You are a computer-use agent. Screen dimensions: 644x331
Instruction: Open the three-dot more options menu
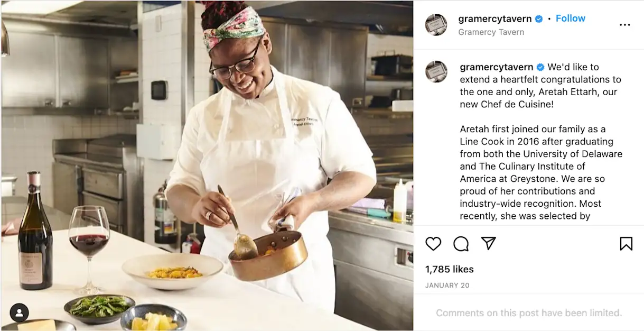click(x=625, y=25)
